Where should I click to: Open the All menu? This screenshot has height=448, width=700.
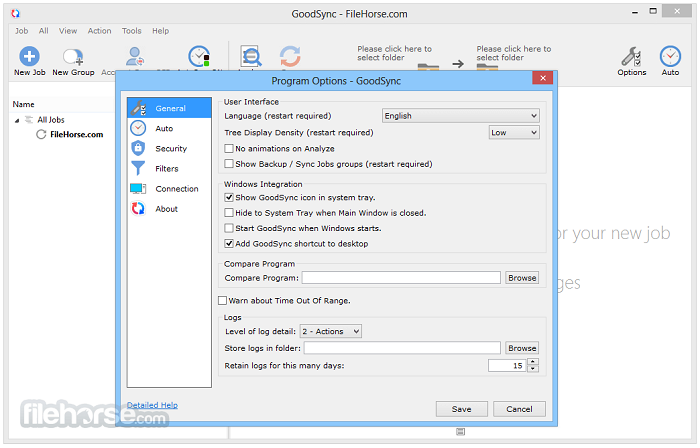click(43, 31)
